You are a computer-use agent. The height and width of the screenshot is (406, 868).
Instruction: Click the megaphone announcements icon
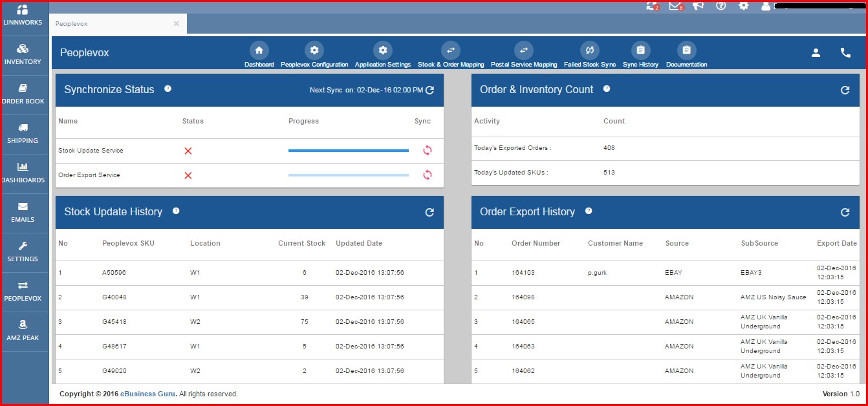click(x=698, y=6)
